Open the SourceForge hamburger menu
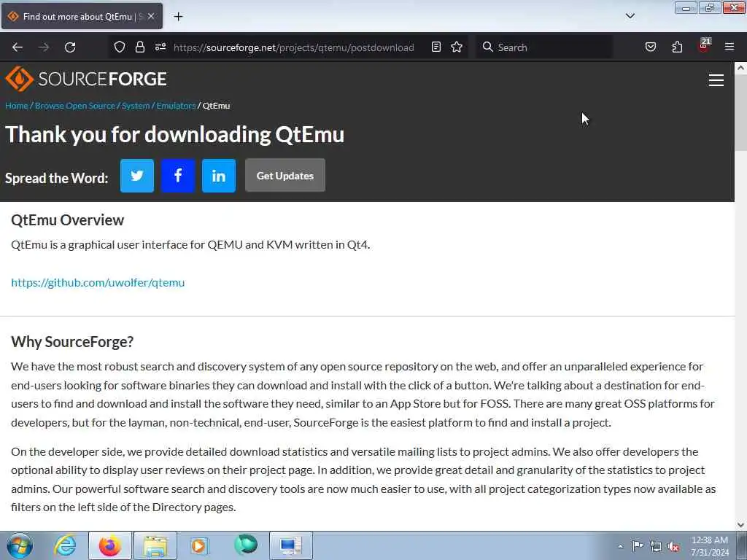The height and width of the screenshot is (560, 747). (716, 80)
